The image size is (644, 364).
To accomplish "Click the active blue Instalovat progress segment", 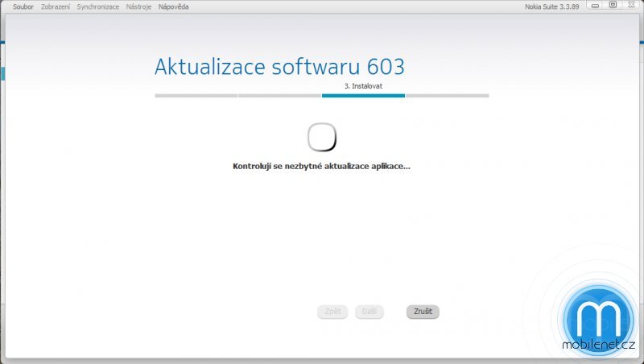I will (363, 95).
